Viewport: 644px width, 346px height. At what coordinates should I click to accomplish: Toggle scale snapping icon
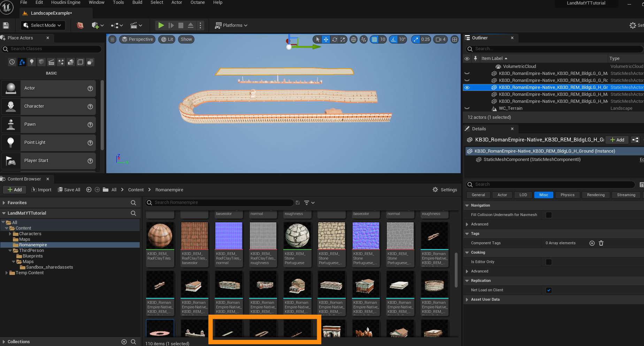pos(416,39)
